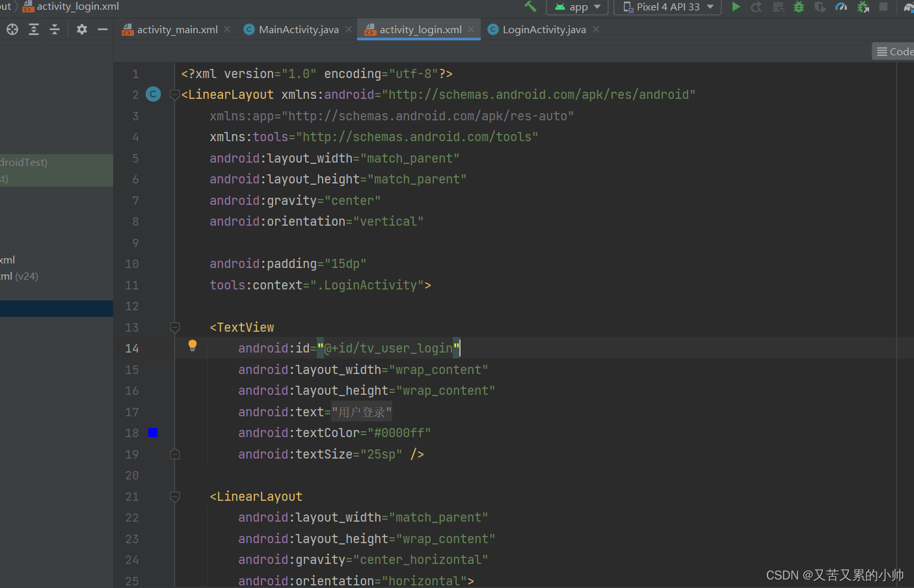The height and width of the screenshot is (588, 914).
Task: Collapse the root LinearLayout fold on line 2
Action: point(174,95)
